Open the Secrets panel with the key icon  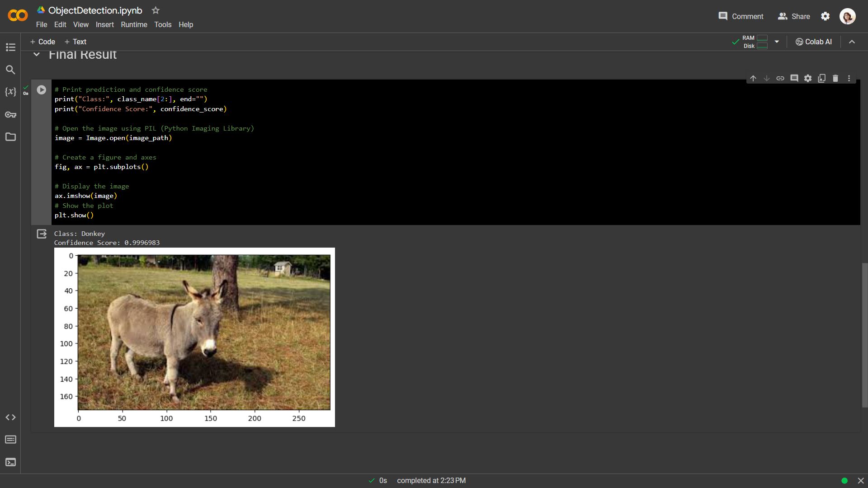pyautogui.click(x=10, y=115)
